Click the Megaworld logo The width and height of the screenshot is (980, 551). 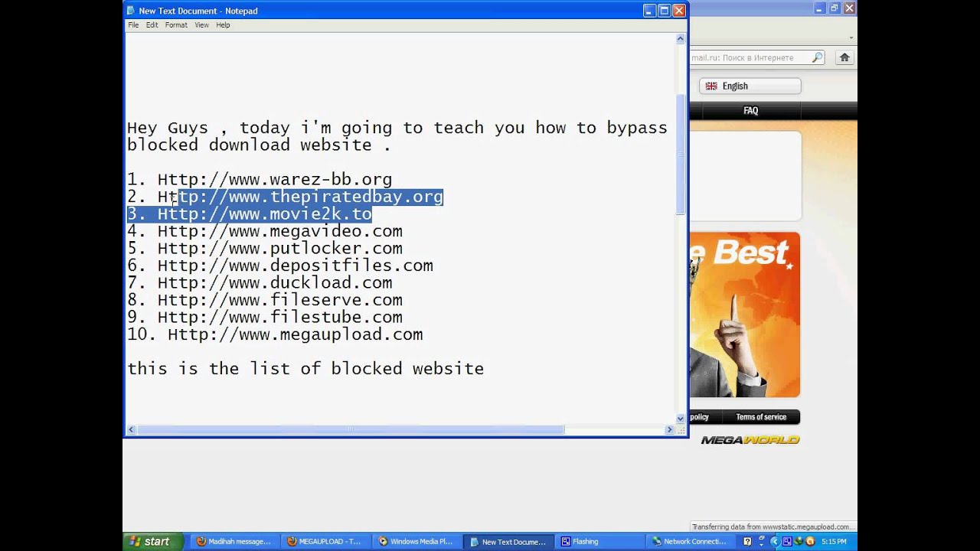(750, 440)
